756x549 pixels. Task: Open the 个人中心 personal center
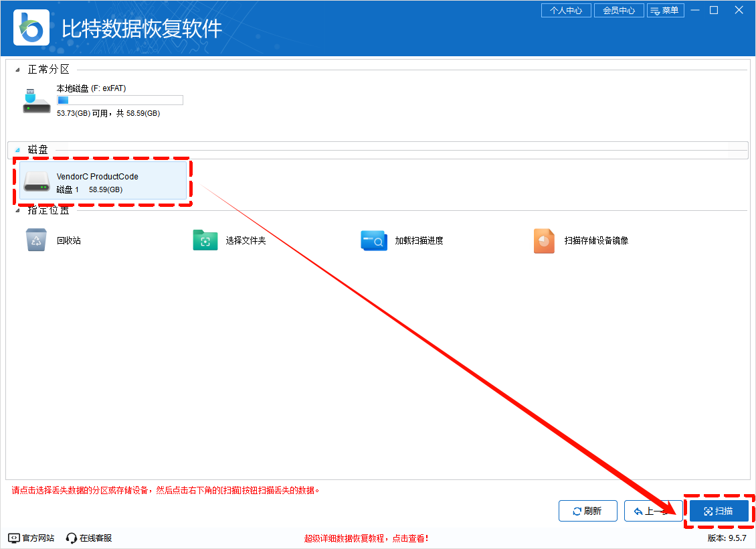coord(565,11)
